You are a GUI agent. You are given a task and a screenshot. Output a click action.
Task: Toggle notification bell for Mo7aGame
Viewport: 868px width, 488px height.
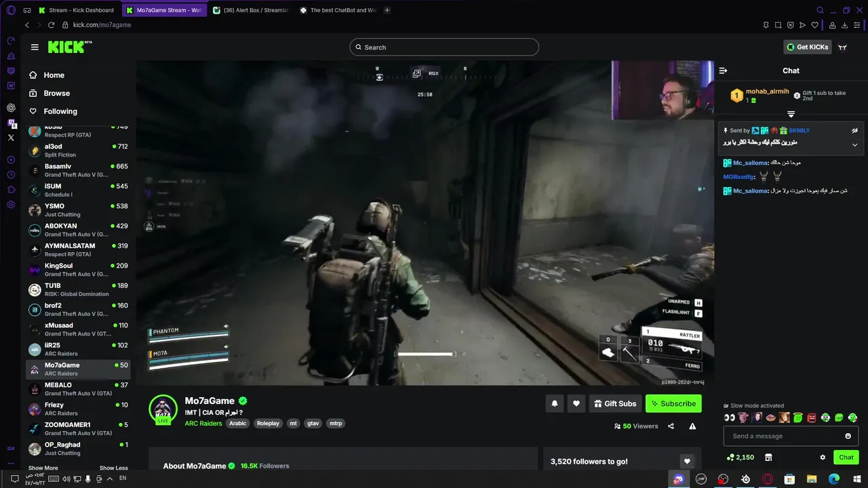pos(555,403)
